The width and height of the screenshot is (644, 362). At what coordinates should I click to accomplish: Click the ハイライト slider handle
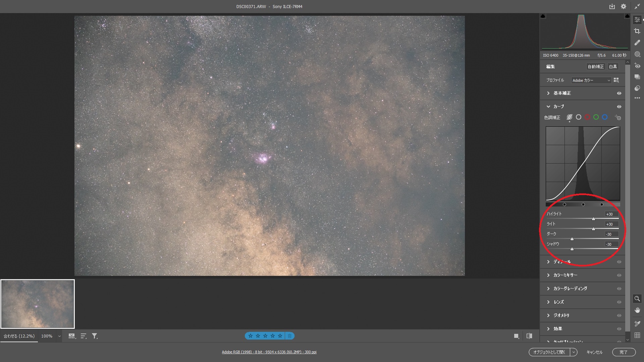point(593,219)
